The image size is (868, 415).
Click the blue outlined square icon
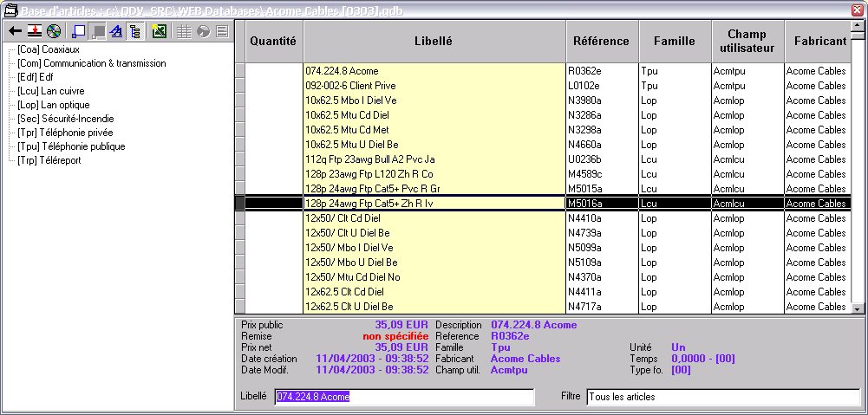[79, 32]
